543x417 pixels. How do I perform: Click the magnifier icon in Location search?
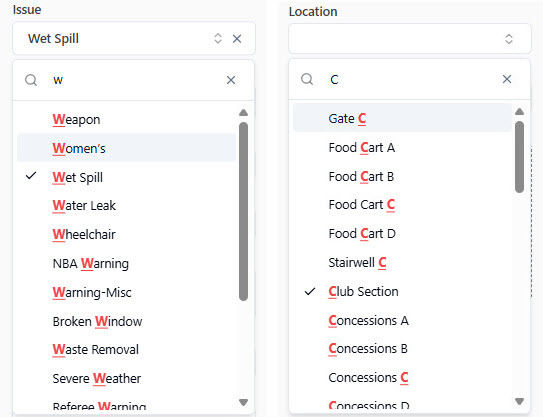click(x=307, y=79)
